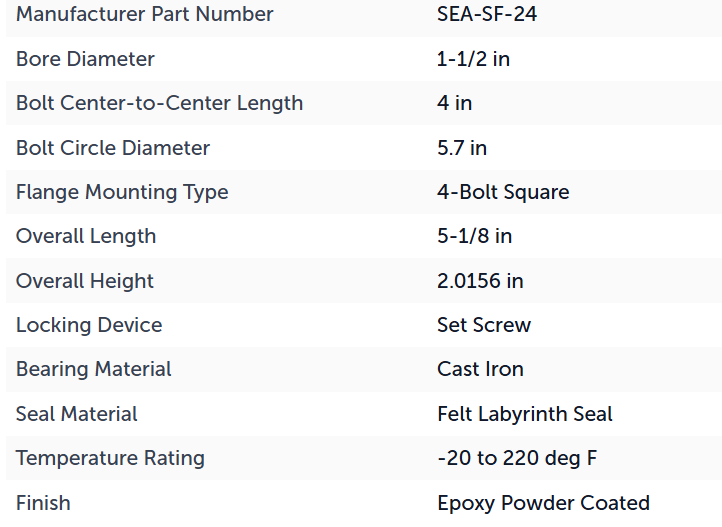Click the Bore Diameter label
This screenshot has height=527, width=722.
tap(85, 59)
